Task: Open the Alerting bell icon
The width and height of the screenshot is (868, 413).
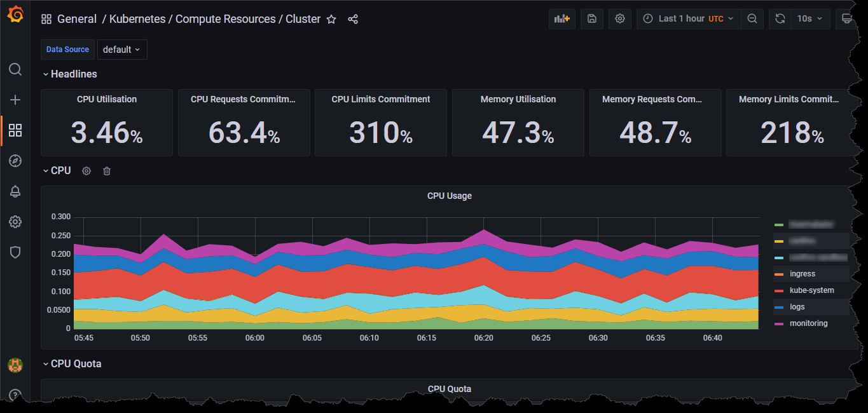Action: coord(15,191)
